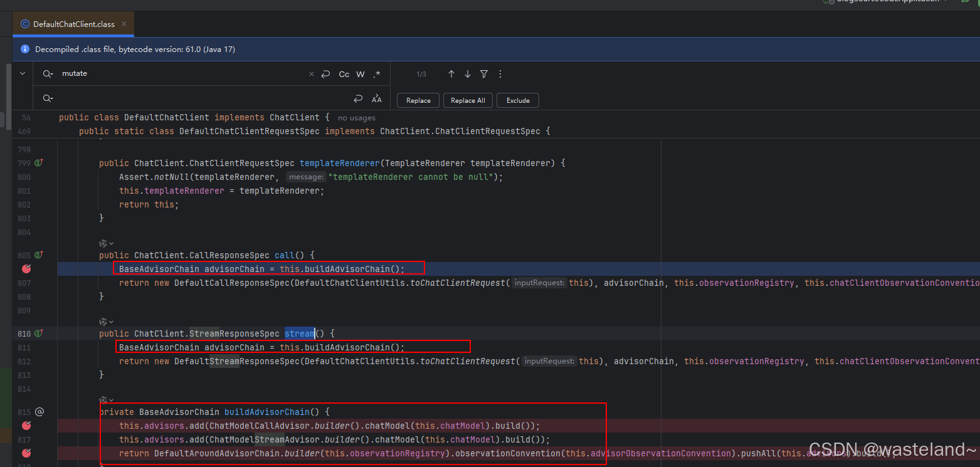Click 'Decompiled .class file' banner text
The width and height of the screenshot is (980, 467).
click(x=135, y=49)
